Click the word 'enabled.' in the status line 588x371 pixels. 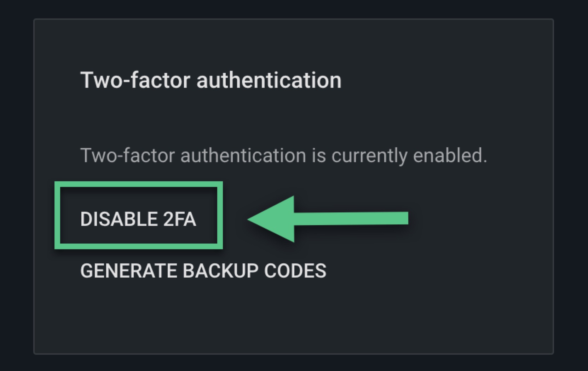[450, 155]
